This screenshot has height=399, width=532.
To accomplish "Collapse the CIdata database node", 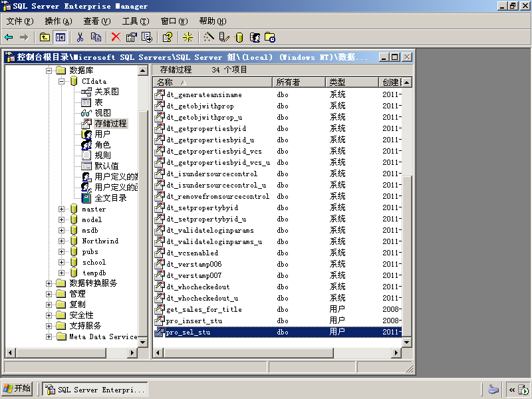I will click(x=61, y=81).
